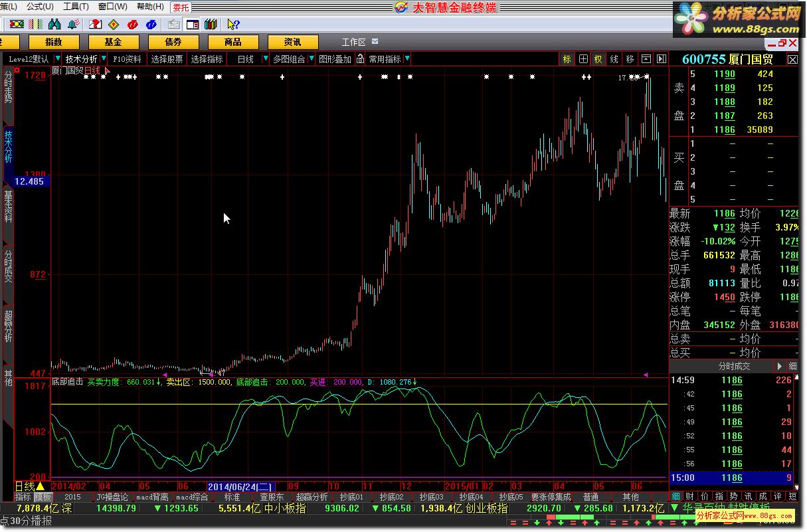Image resolution: width=807 pixels, height=532 pixels.
Task: Click the chart question-mark toolbar icon
Action: 94,25
